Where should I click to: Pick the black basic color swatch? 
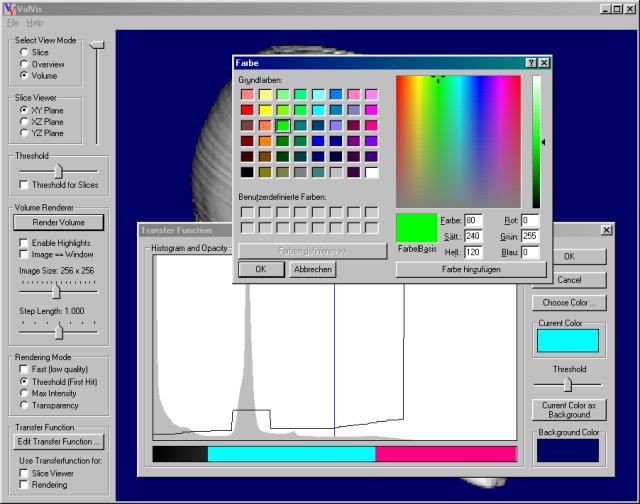pos(246,173)
